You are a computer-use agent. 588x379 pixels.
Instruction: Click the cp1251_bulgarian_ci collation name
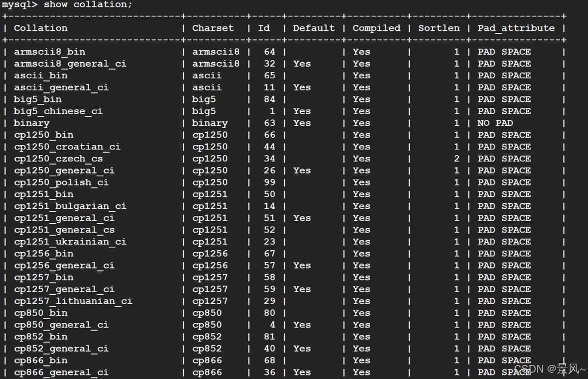click(70, 206)
